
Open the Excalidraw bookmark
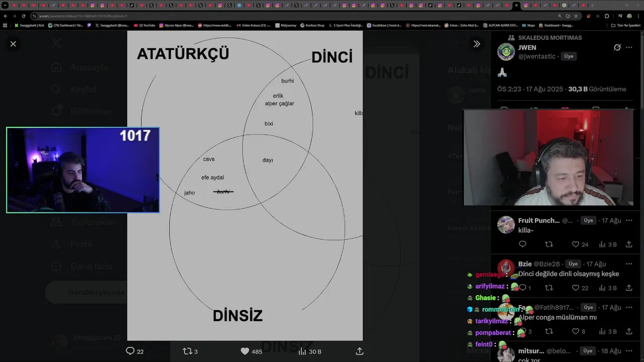coord(384,25)
